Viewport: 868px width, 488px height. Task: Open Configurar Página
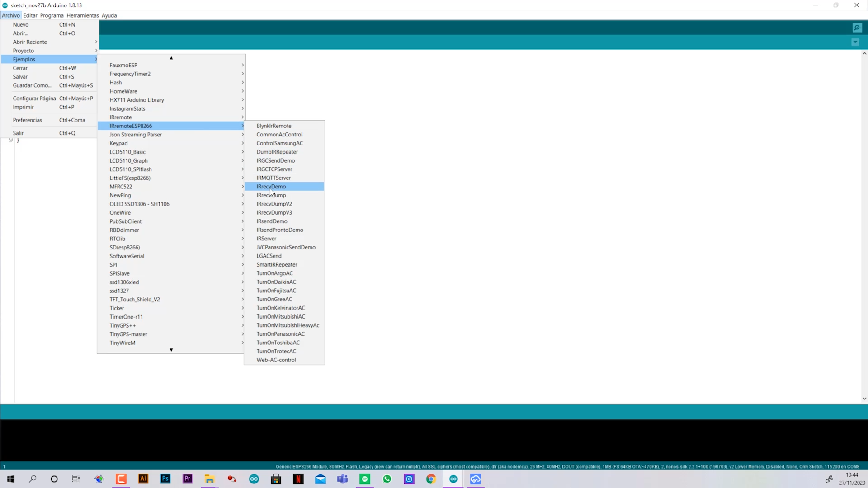pos(49,99)
